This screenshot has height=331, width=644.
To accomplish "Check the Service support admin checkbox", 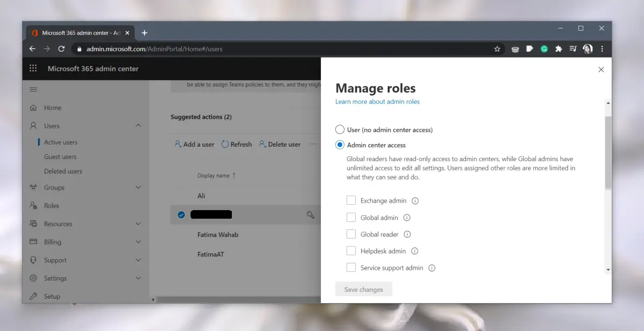I will point(351,268).
